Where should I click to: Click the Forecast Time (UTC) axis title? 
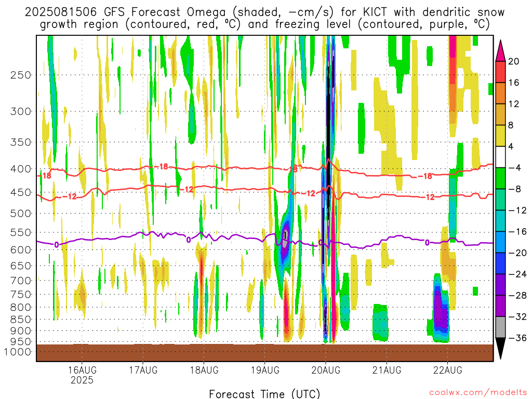click(264, 394)
